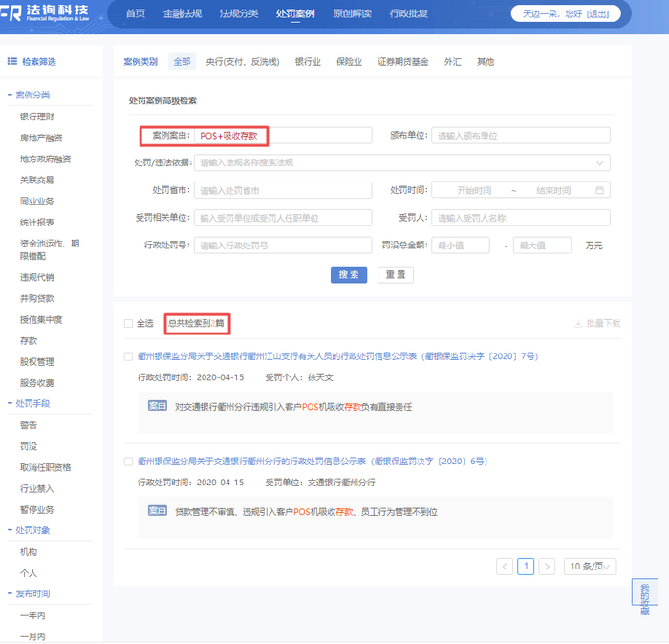Filter by 地方政府融资 category
The image size is (669, 644).
coord(45,159)
